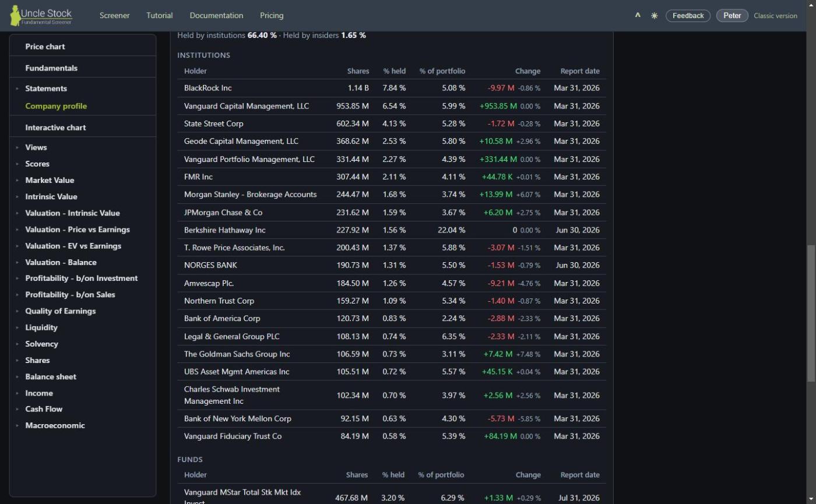Expand the Market Value arrow
This screenshot has height=504, width=816.
[17, 180]
